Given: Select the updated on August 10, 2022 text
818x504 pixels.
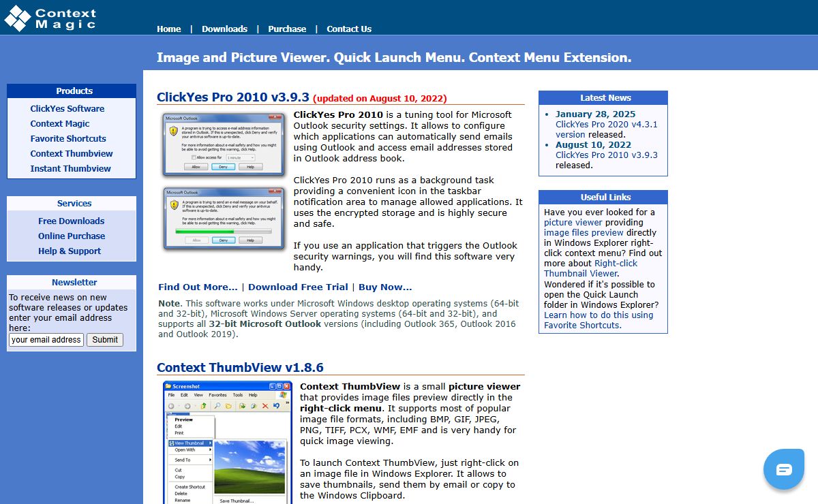Looking at the screenshot, I should pos(380,99).
